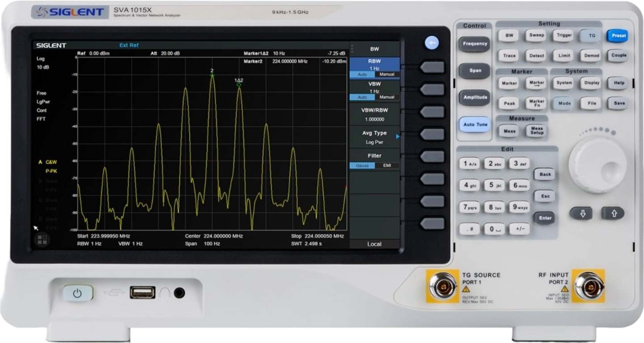Select Manual under RBW
644x343 pixels.
[387, 75]
